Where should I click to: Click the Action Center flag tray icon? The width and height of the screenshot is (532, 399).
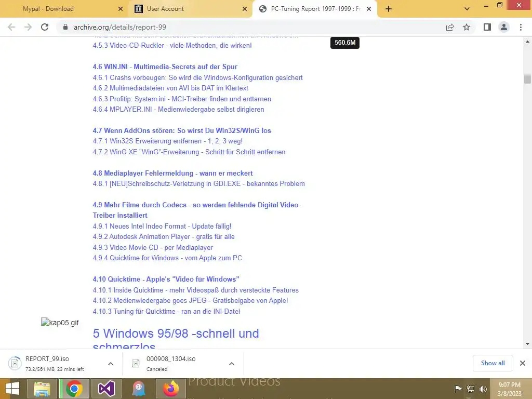[x=458, y=389]
